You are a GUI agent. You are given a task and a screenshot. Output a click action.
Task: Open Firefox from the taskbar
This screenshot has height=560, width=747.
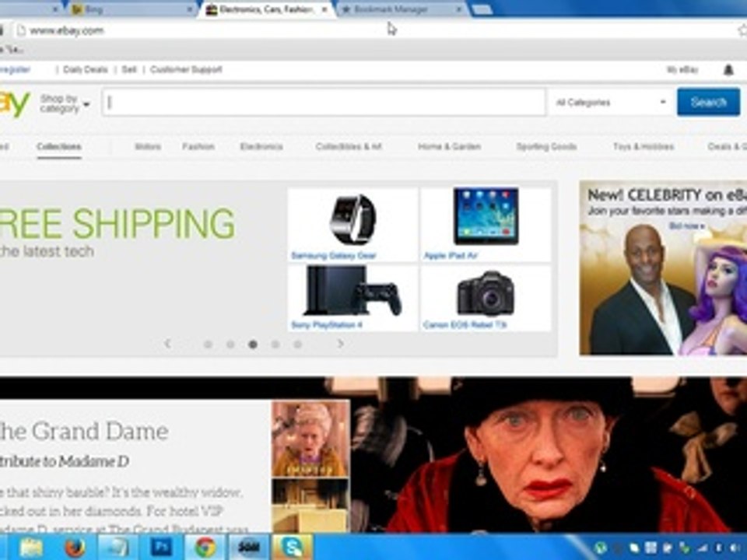point(75,548)
